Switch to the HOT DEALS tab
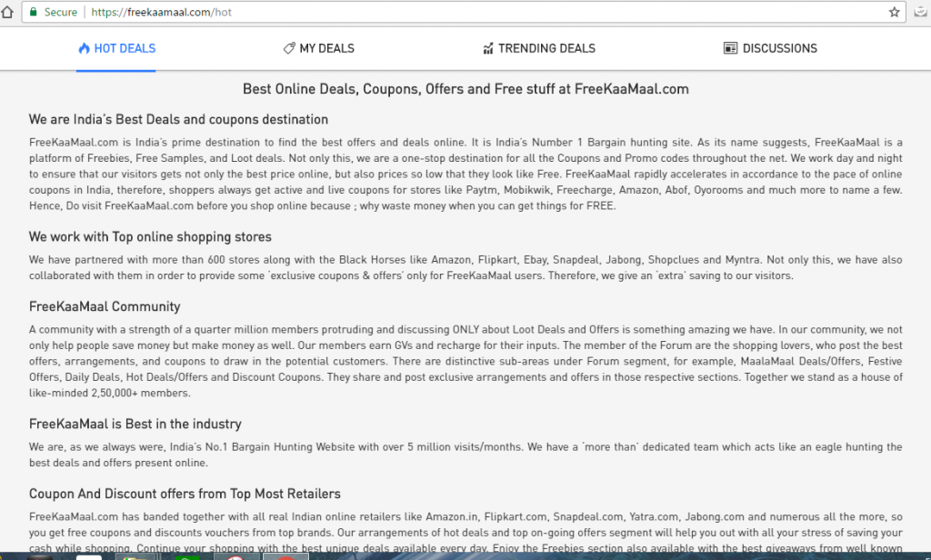The width and height of the screenshot is (931, 560). pyautogui.click(x=116, y=49)
